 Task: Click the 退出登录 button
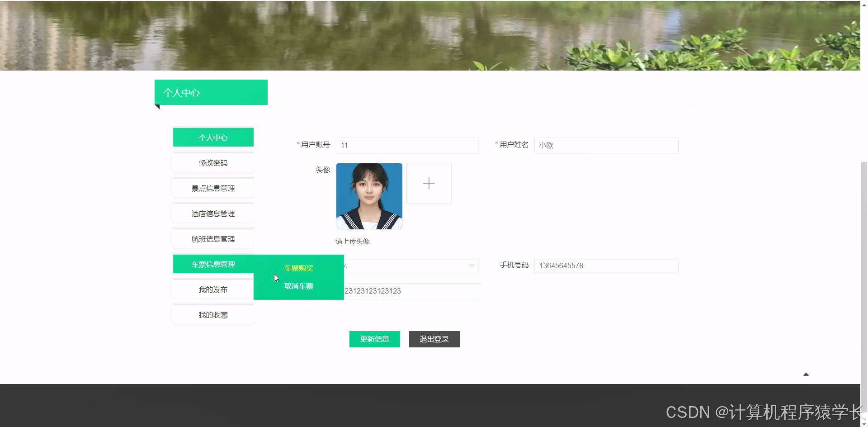pos(434,339)
